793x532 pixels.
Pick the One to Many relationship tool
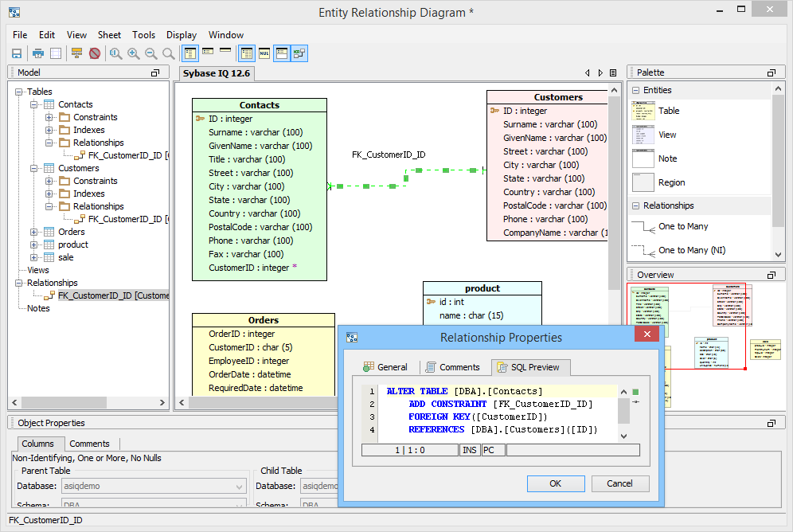tap(670, 226)
